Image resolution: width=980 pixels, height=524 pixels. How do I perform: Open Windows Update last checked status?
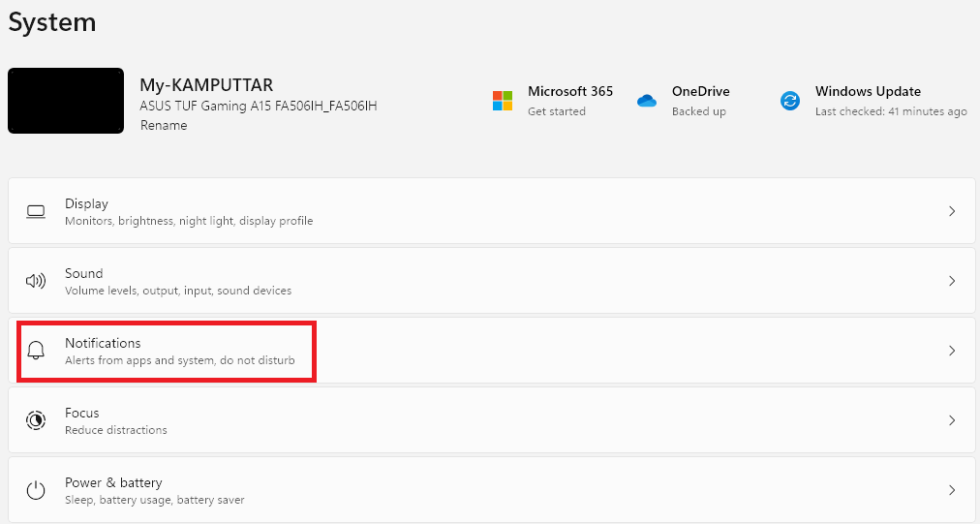coord(890,111)
